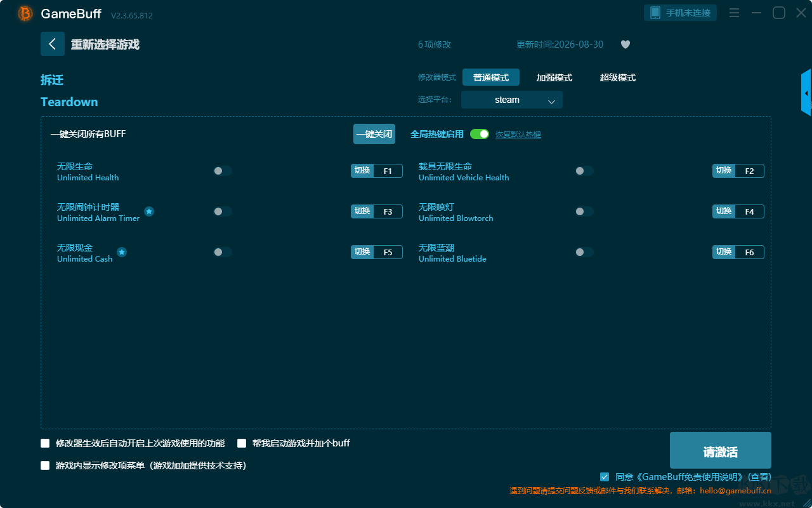This screenshot has height=508, width=812.
Task: Click the phone not connected icon
Action: click(655, 13)
